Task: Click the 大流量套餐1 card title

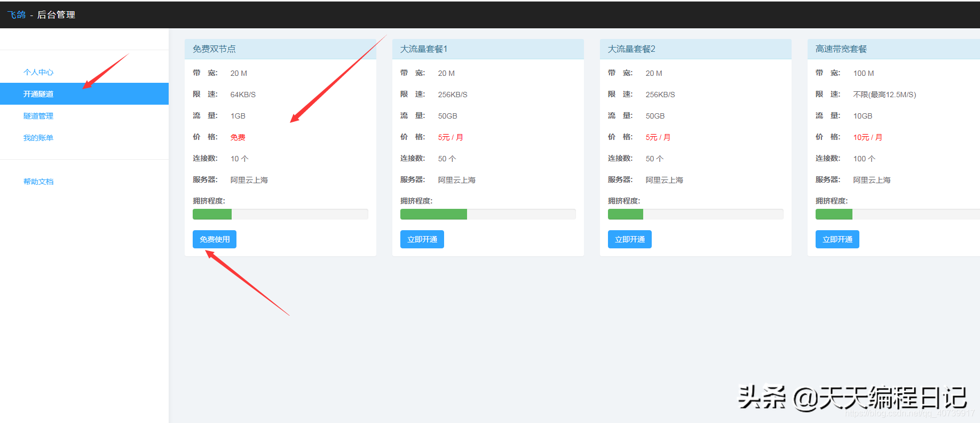Action: pyautogui.click(x=424, y=49)
